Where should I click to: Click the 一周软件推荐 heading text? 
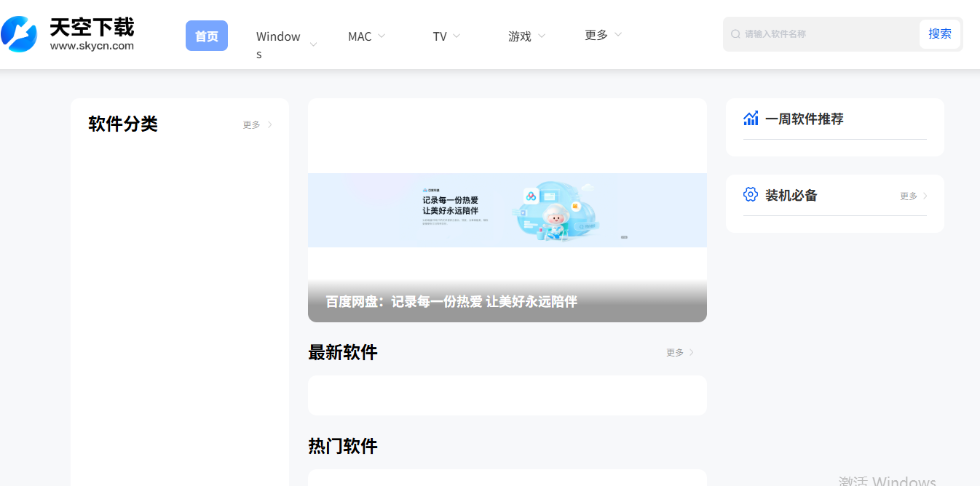pyautogui.click(x=805, y=119)
